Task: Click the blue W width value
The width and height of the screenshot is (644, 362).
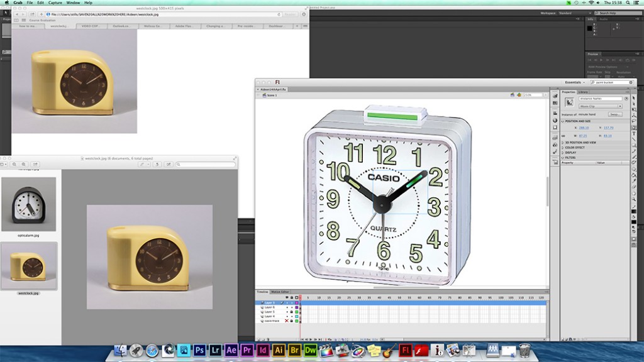Action: (583, 136)
